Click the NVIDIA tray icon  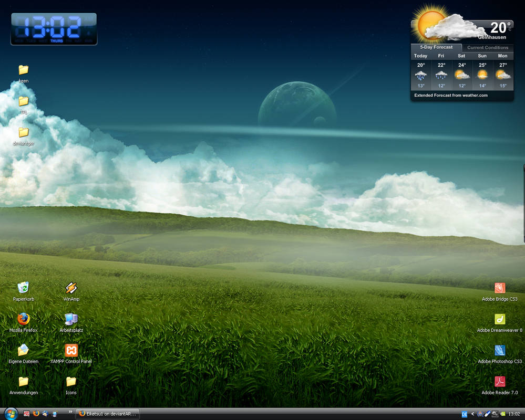coord(502,414)
